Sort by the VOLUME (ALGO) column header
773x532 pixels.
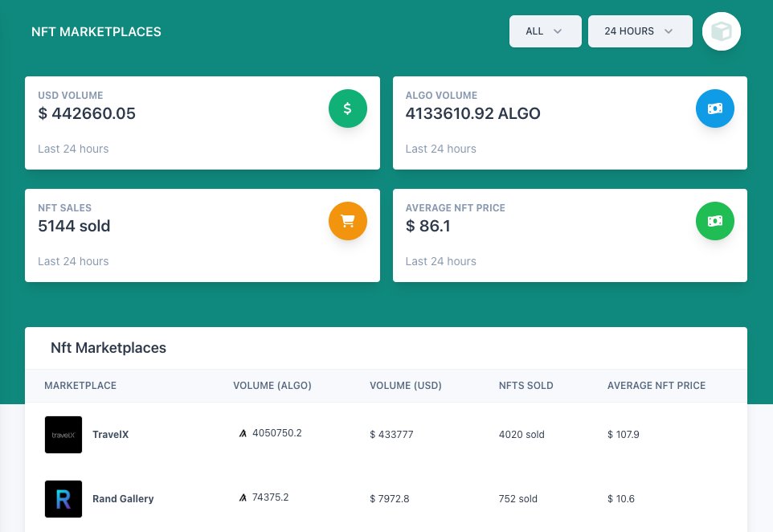pos(272,385)
